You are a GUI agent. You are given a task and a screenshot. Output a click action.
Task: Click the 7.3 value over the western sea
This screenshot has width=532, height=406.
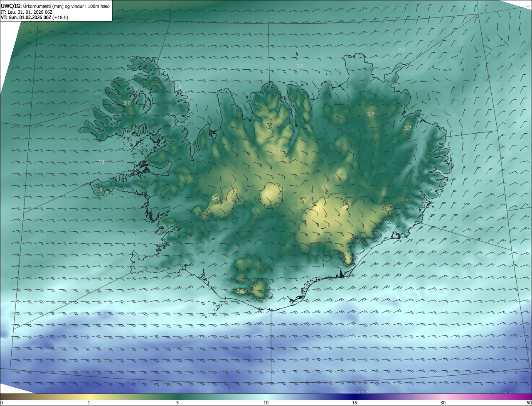tap(101, 162)
